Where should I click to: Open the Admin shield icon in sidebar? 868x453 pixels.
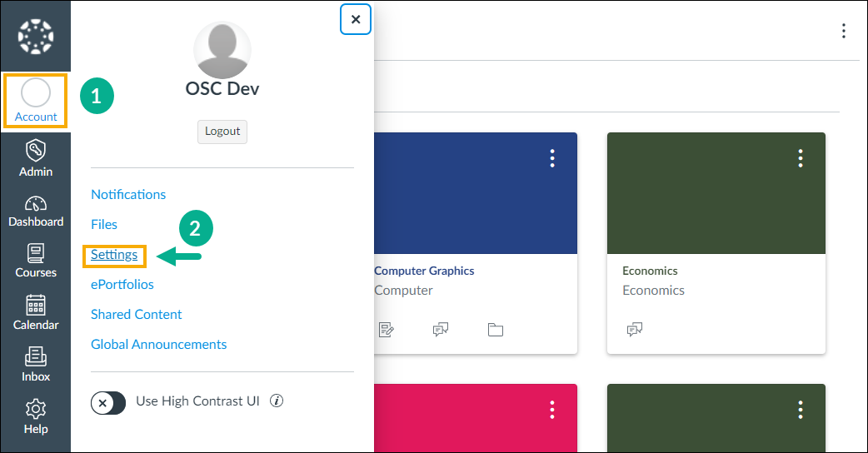[x=36, y=150]
